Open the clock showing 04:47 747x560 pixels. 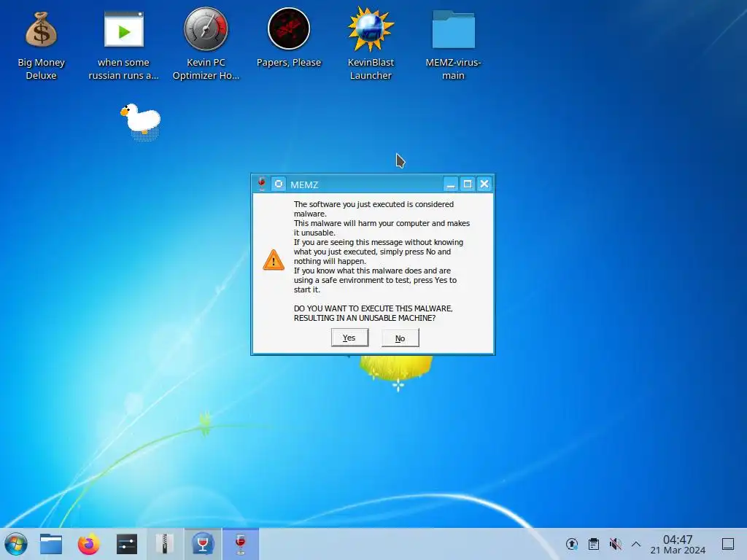[678, 544]
